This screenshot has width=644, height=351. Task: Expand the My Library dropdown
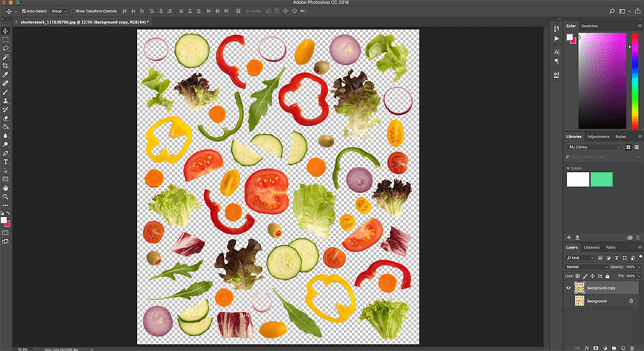594,147
